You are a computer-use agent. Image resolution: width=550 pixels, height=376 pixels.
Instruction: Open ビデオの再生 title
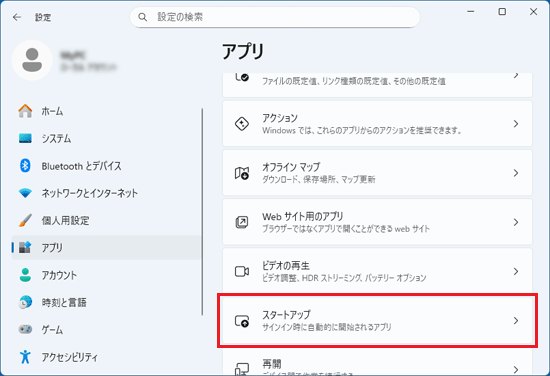(286, 266)
